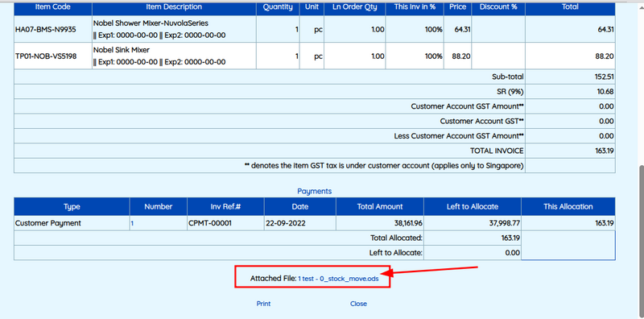This screenshot has height=319, width=644.
Task: Open customer payment number 1 link
Action: click(132, 224)
